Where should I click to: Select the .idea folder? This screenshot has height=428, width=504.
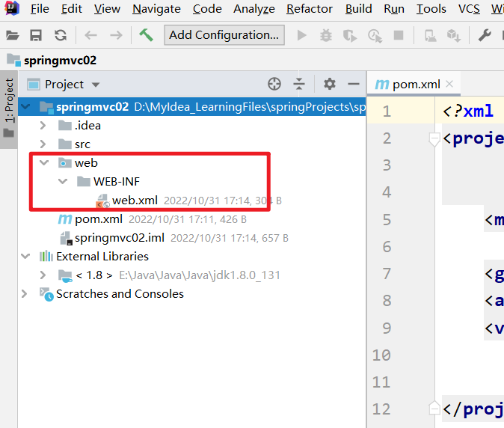[x=87, y=126]
